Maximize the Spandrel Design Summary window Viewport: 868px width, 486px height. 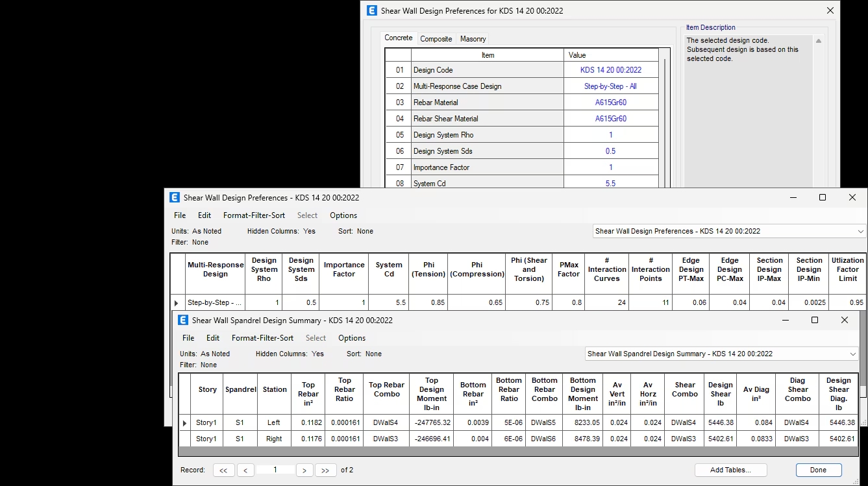click(815, 320)
